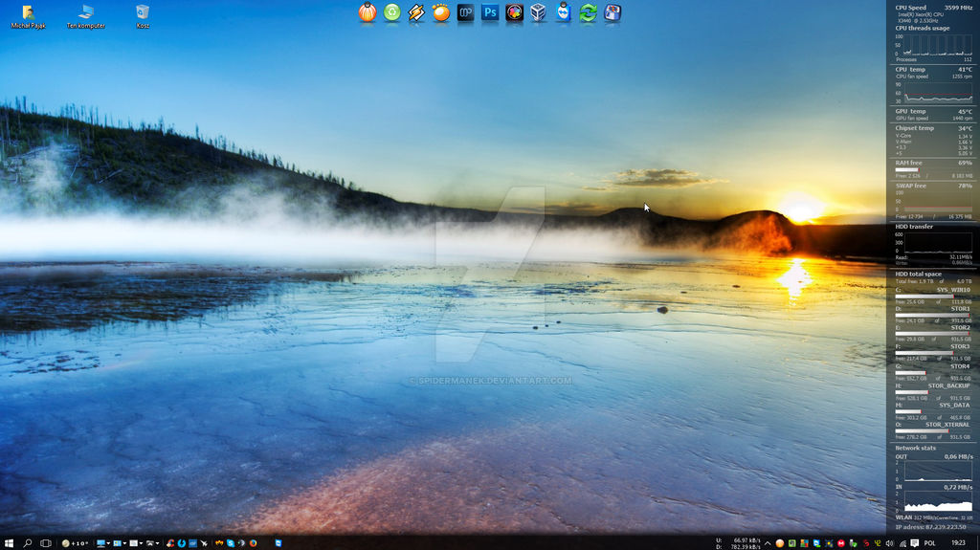Open the red M MEGA tray icon
This screenshot has height=550, width=980.
coord(841,543)
